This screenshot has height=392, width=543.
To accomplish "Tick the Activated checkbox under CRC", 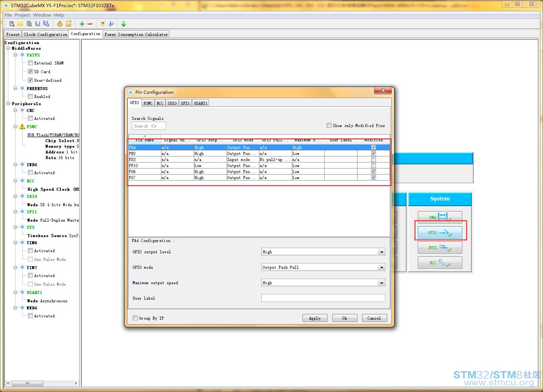I will click(x=30, y=118).
